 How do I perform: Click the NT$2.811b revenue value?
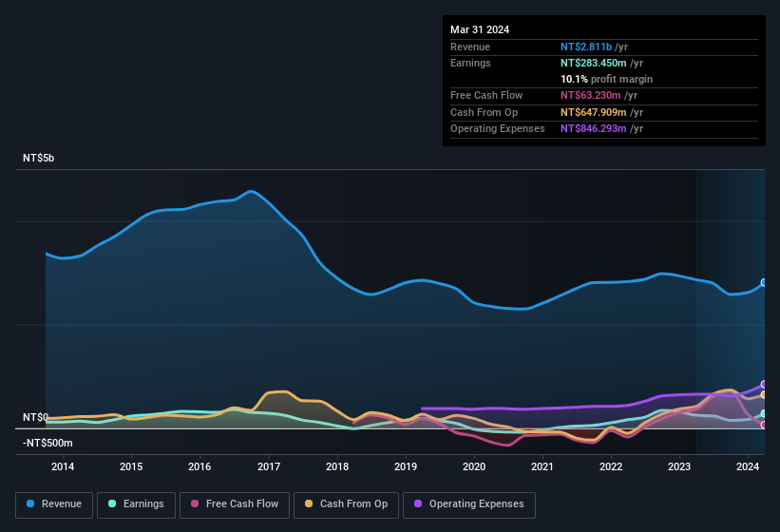click(586, 47)
